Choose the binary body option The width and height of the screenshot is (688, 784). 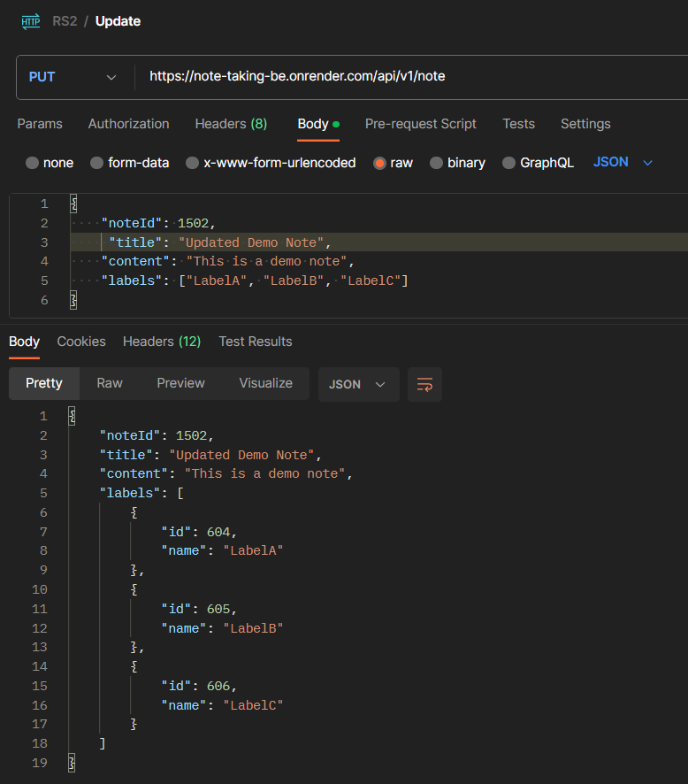tap(457, 163)
